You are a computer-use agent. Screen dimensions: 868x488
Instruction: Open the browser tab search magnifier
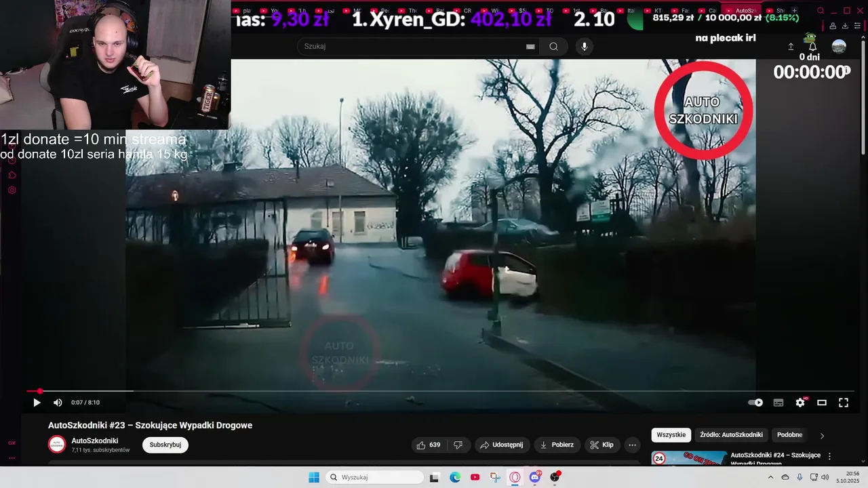[821, 11]
